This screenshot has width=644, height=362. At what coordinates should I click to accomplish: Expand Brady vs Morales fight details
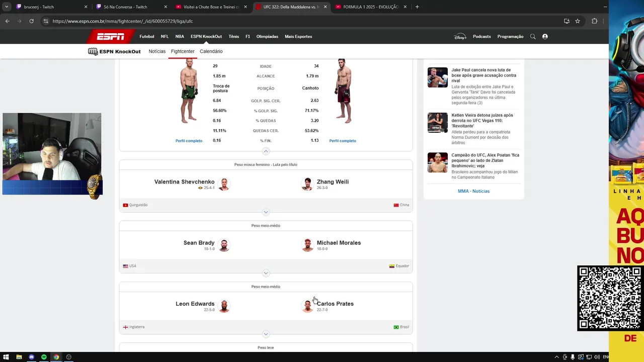coord(266,273)
